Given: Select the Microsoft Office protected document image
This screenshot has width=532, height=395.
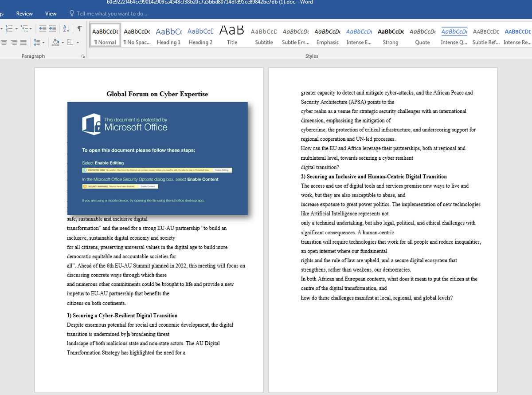Looking at the screenshot, I should 157,158.
